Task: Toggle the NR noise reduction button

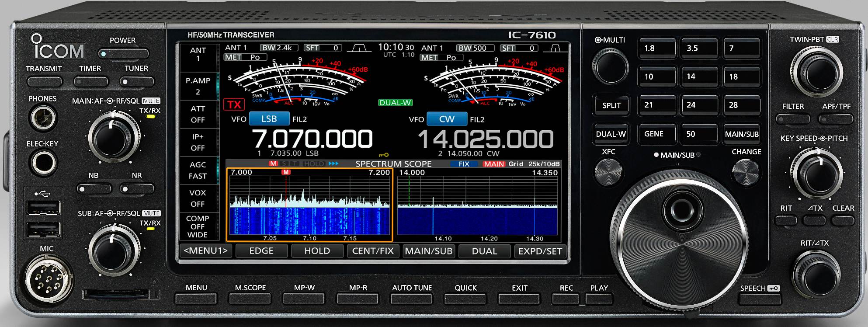Action: pyautogui.click(x=137, y=189)
